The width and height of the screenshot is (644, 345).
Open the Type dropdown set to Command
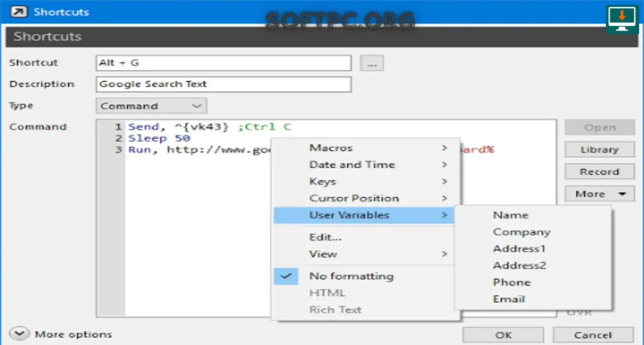(151, 106)
